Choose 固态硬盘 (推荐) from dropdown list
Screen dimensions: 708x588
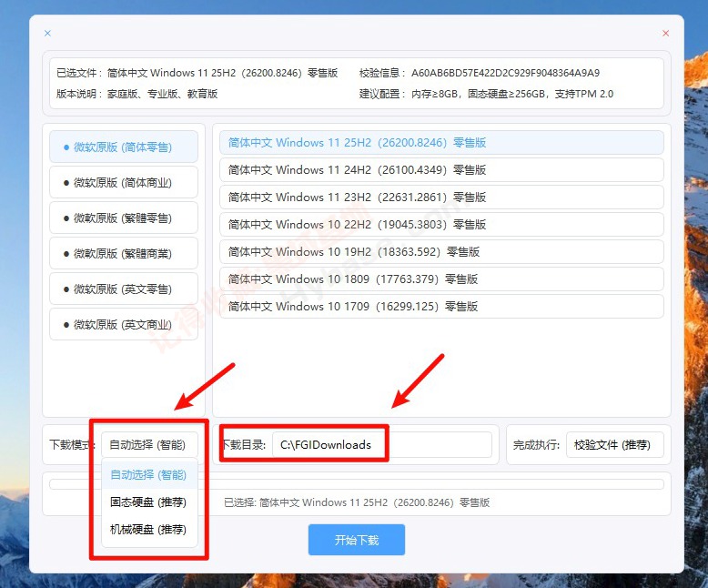pyautogui.click(x=149, y=502)
